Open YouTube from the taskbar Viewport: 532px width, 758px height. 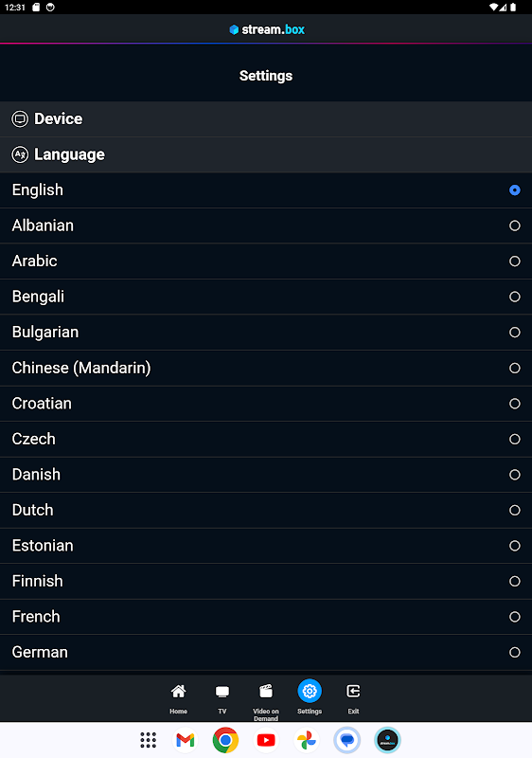tap(266, 740)
